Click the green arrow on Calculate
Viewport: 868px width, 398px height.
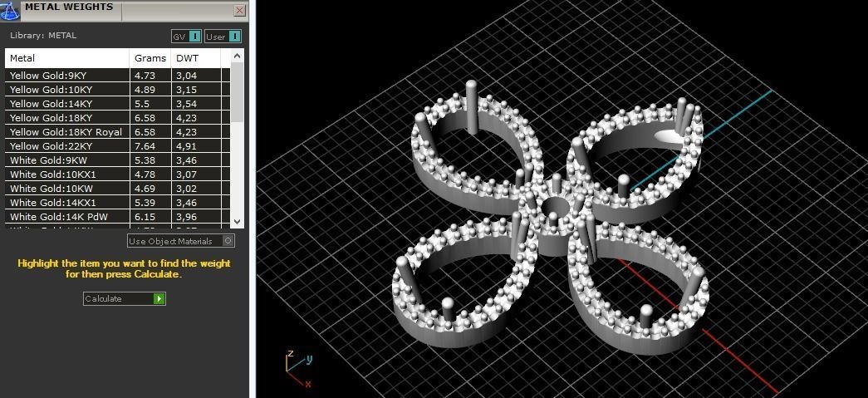pos(159,298)
